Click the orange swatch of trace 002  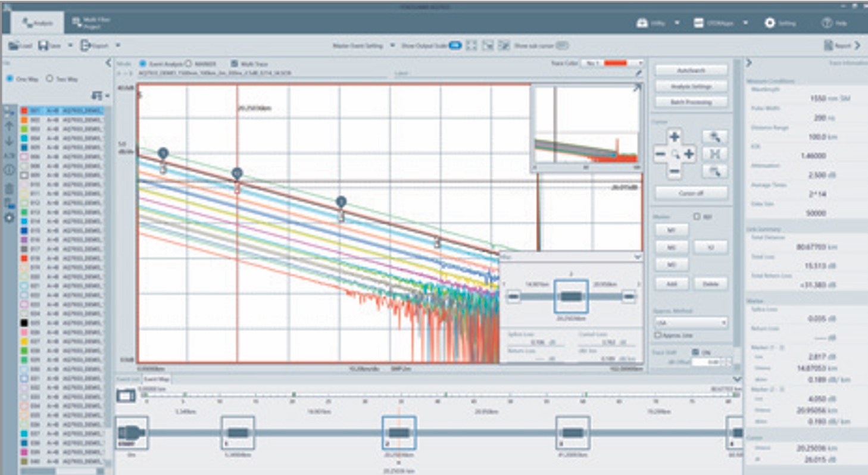tap(24, 120)
